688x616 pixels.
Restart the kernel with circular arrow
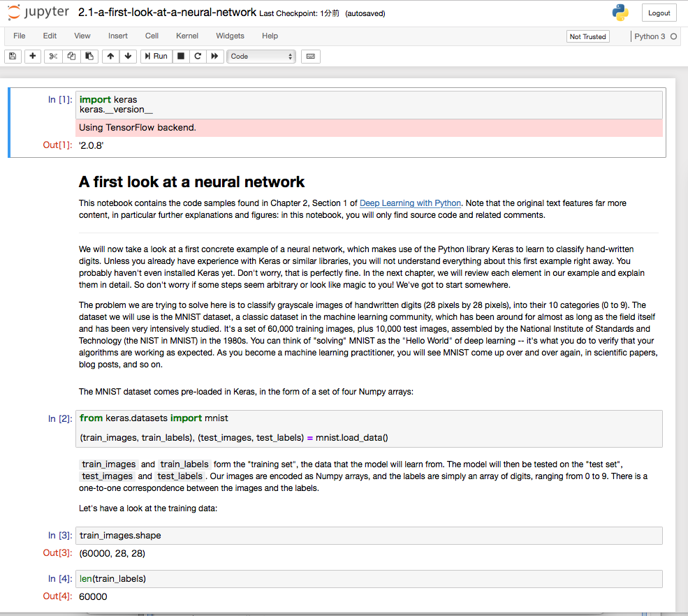point(198,56)
